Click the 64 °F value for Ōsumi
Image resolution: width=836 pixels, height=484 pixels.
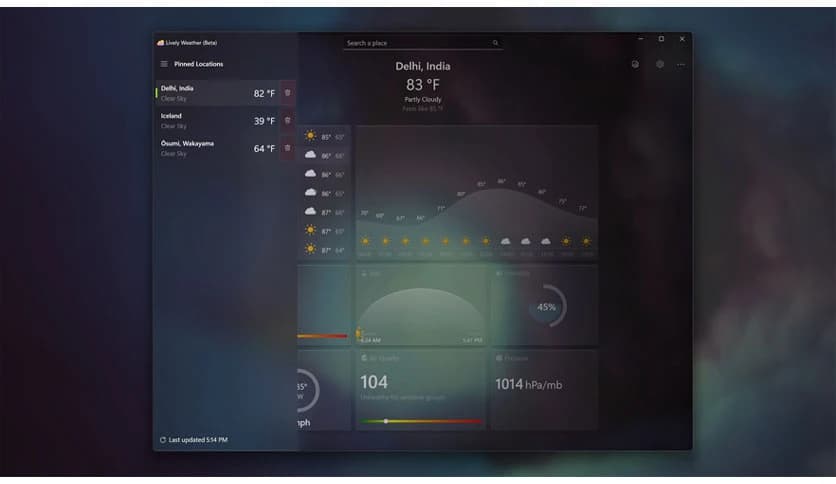point(264,149)
